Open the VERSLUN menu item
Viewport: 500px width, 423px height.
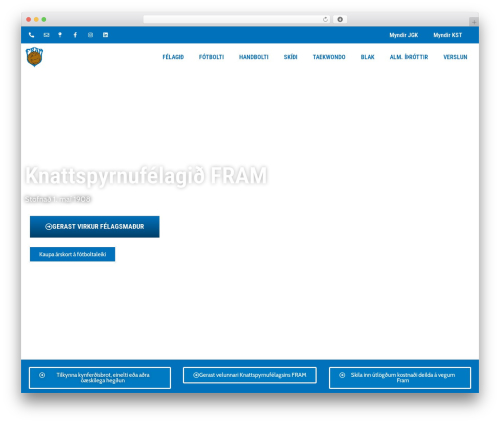455,57
